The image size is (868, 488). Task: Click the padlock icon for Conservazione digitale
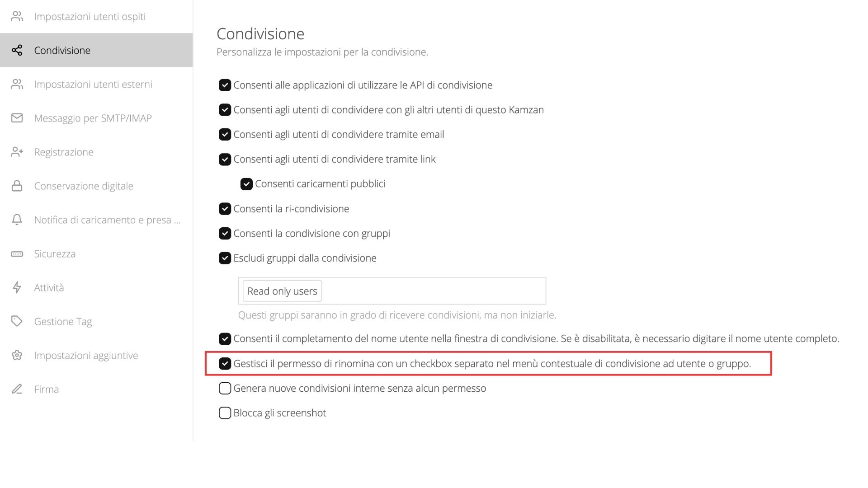tap(17, 186)
